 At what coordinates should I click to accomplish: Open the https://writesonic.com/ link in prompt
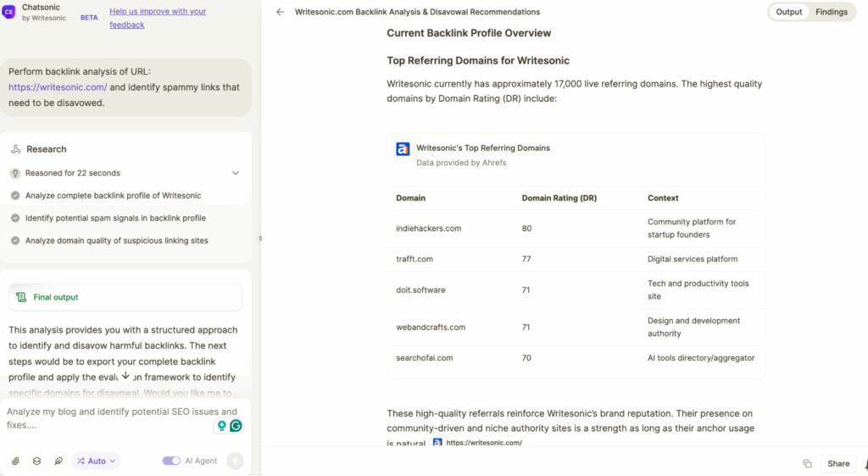point(58,87)
